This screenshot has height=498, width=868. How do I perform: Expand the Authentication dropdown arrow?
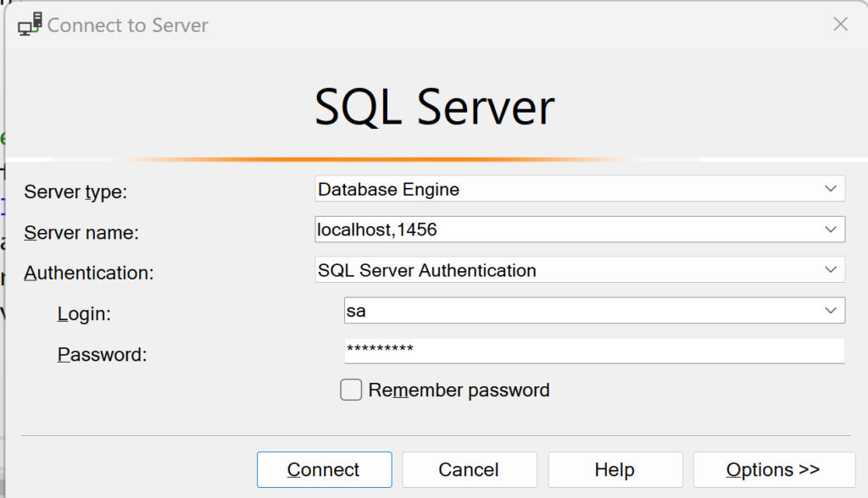point(831,270)
